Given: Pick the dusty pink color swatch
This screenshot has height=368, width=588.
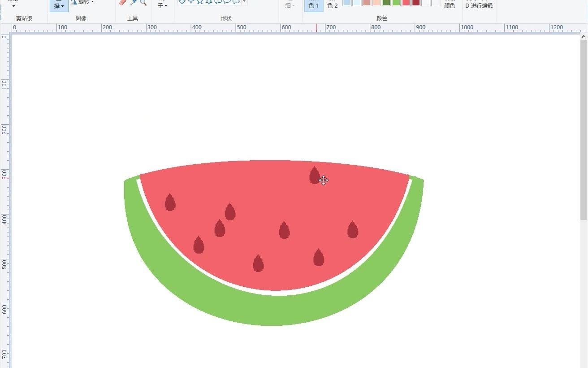Looking at the screenshot, I should tap(367, 2).
